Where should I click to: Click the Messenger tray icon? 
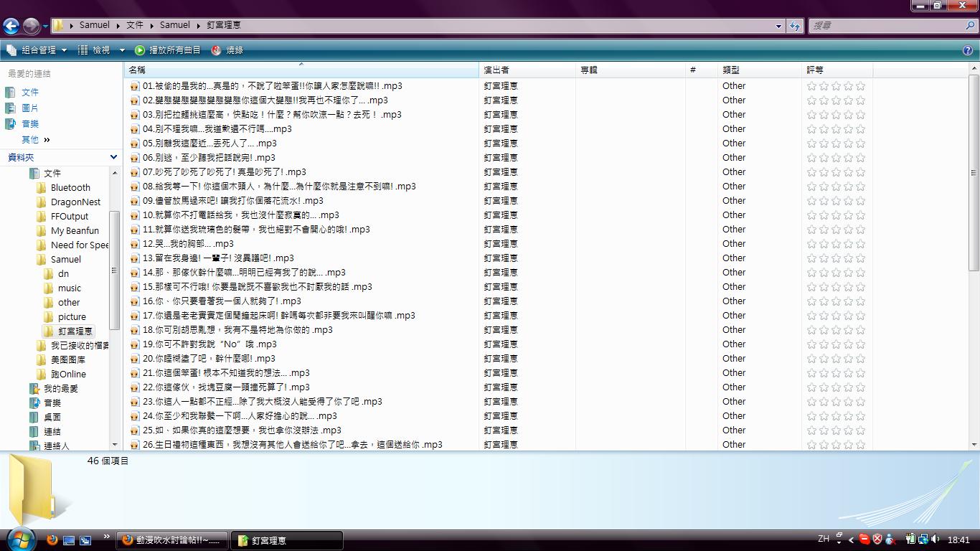click(x=890, y=540)
